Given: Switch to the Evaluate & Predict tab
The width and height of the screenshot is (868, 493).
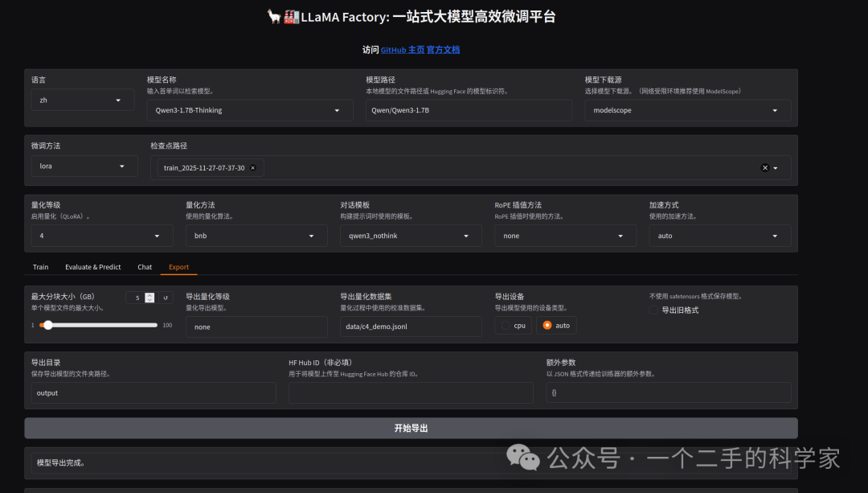Looking at the screenshot, I should coord(93,267).
